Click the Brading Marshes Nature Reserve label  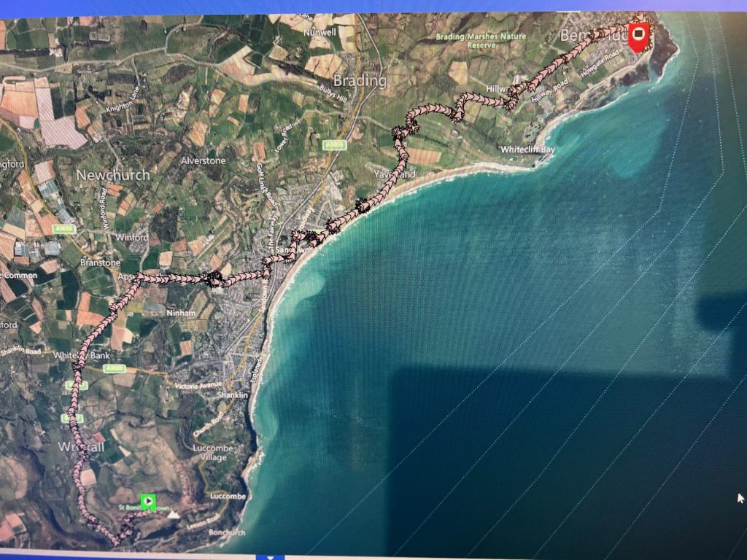point(481,41)
